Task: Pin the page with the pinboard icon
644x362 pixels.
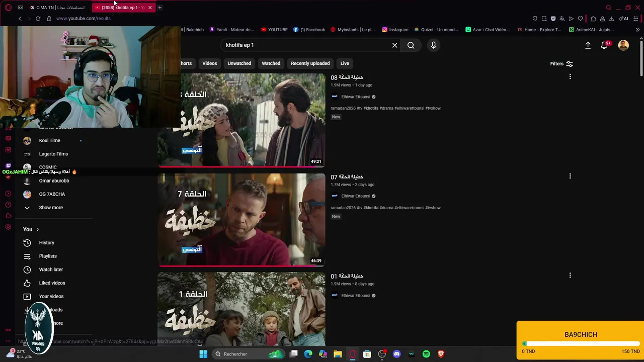Action: coord(535,19)
